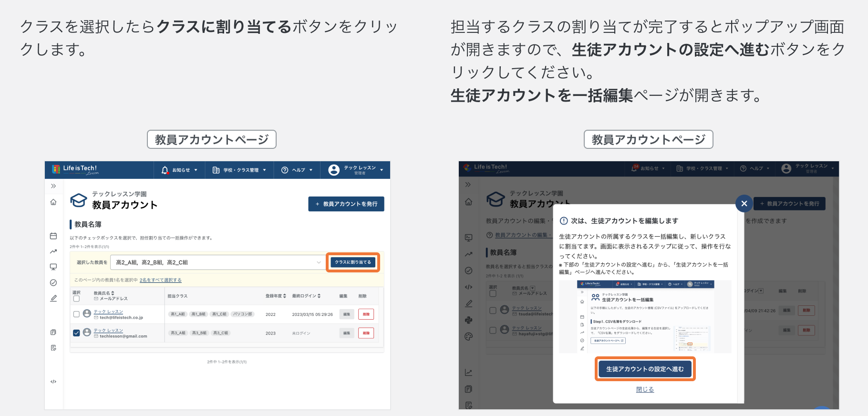The height and width of the screenshot is (416, 868).
Task: Click popup preview image of 生徒アカウントを一括編集
Action: [x=645, y=316]
